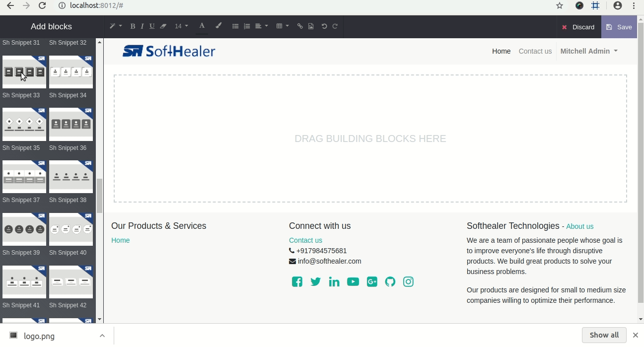
Task: Click the info@softhealer.com email text
Action: (x=330, y=261)
